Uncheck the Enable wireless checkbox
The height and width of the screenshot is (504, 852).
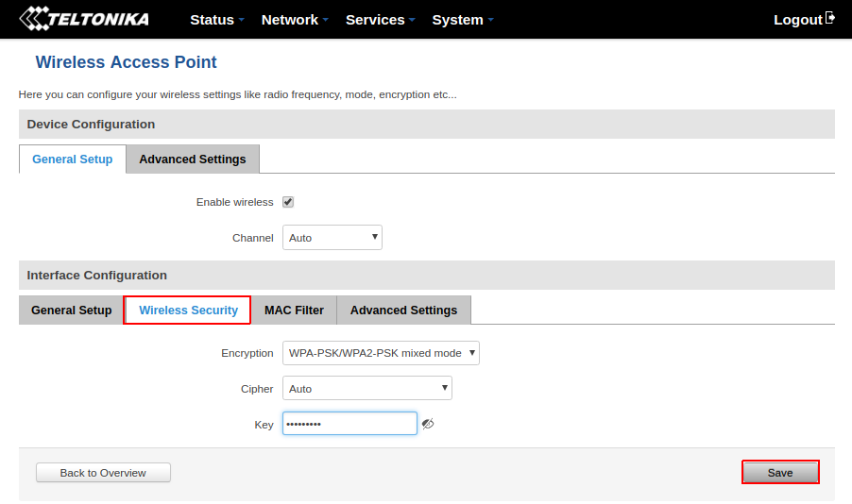click(x=288, y=202)
